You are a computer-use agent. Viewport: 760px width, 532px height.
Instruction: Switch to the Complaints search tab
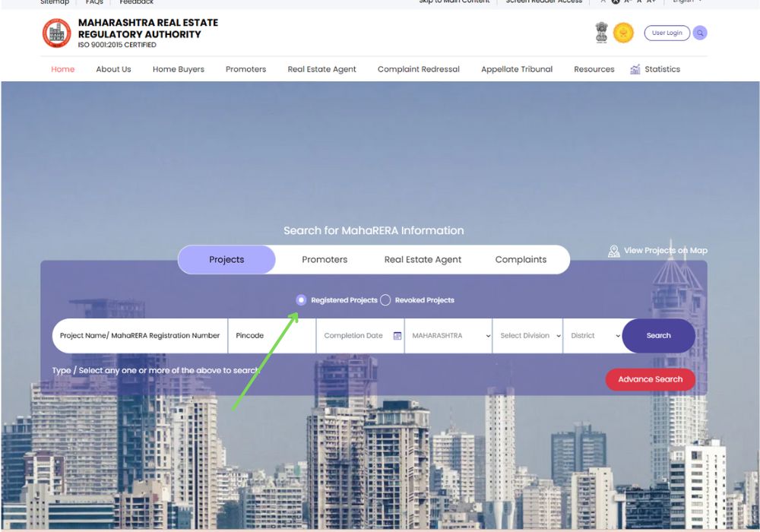pyautogui.click(x=521, y=259)
